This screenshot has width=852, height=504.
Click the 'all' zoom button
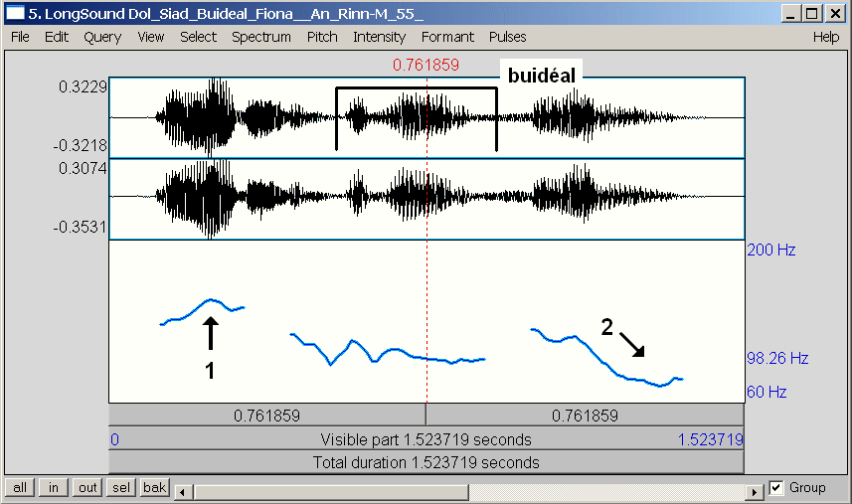pos(20,488)
